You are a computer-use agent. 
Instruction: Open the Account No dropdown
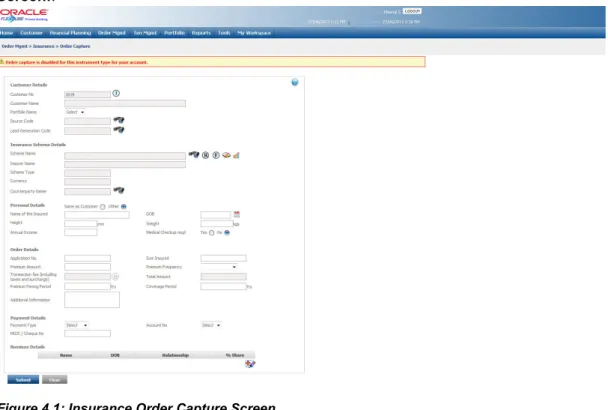pyautogui.click(x=211, y=325)
